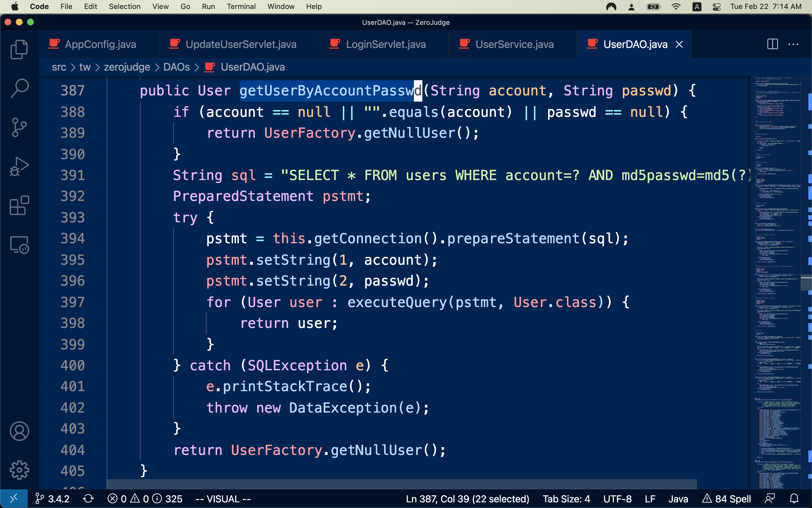Image resolution: width=812 pixels, height=508 pixels.
Task: Open the editor More Actions ellipsis
Action: click(793, 44)
